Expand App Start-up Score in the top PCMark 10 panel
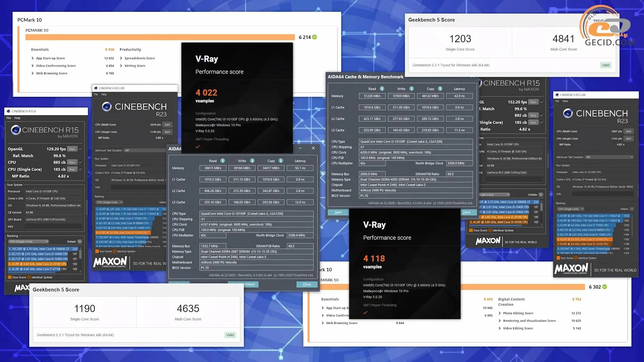The width and height of the screenshot is (644, 362). pos(33,58)
